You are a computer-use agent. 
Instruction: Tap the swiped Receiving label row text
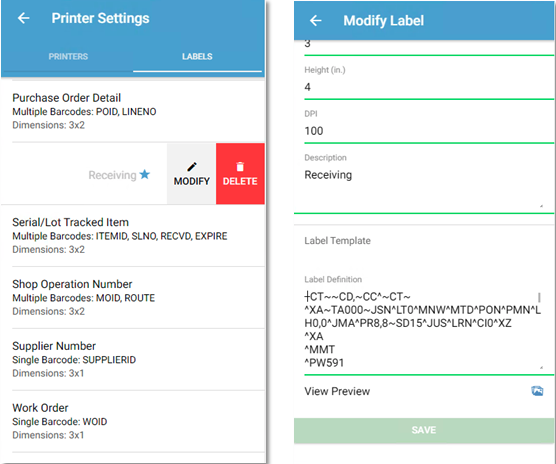click(112, 175)
